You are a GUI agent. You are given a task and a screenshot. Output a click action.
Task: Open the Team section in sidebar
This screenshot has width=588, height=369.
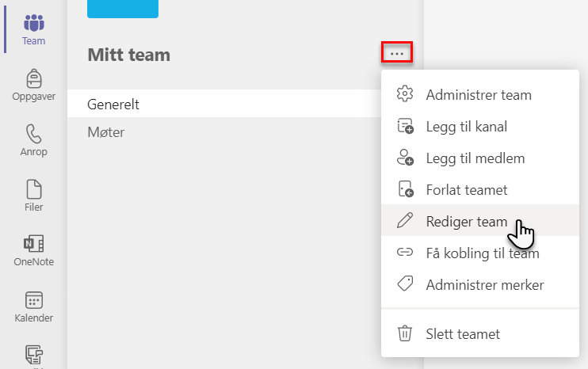[x=34, y=29]
